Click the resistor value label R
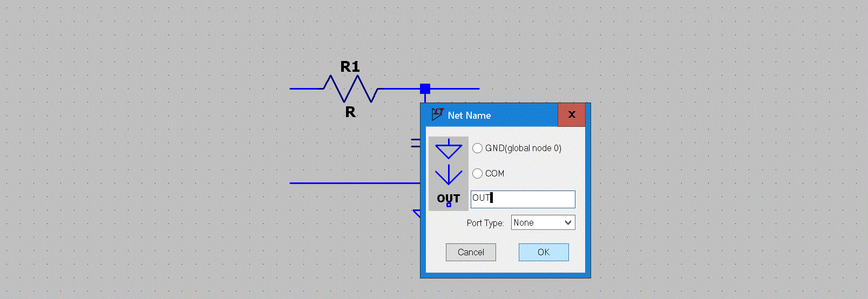 tap(350, 112)
